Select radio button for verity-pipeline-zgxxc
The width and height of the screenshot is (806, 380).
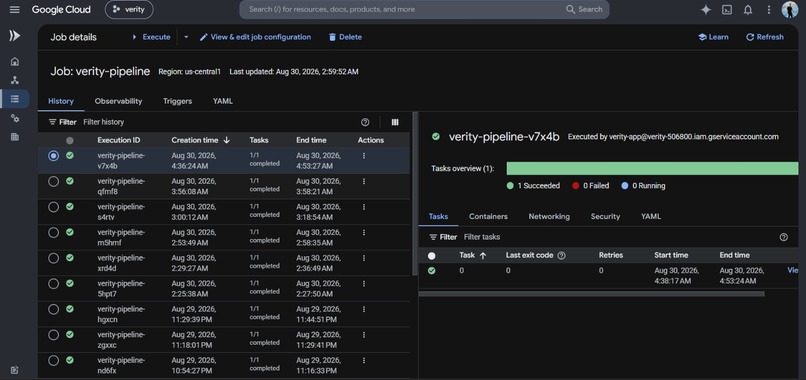tap(53, 335)
